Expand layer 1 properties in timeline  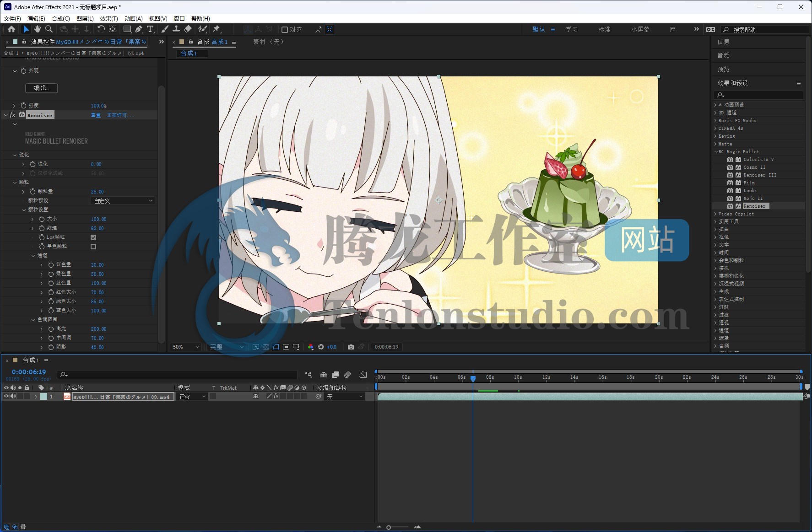click(36, 397)
